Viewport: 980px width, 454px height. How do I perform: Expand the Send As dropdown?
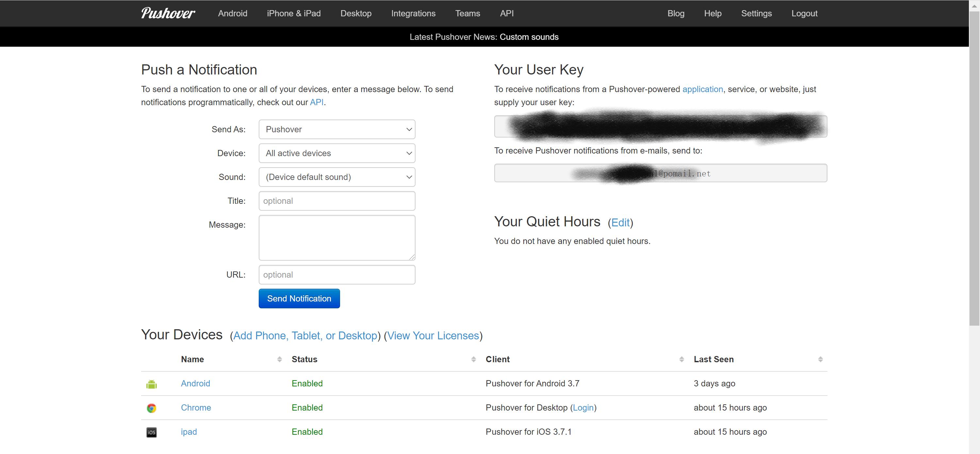pyautogui.click(x=337, y=129)
